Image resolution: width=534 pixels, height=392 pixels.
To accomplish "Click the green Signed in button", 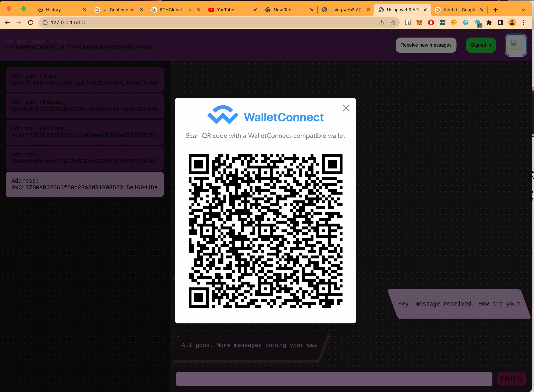I will [481, 45].
